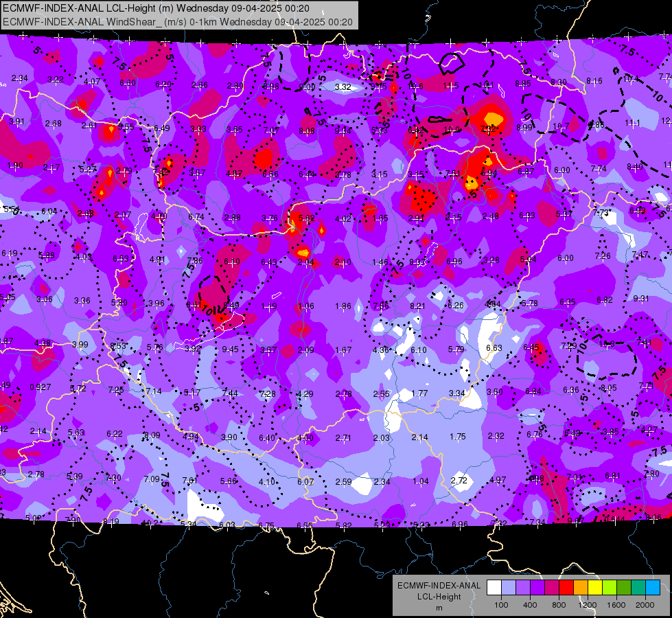Image resolution: width=672 pixels, height=618 pixels.
Task: Click the grid value 9.45
Action: (230, 350)
